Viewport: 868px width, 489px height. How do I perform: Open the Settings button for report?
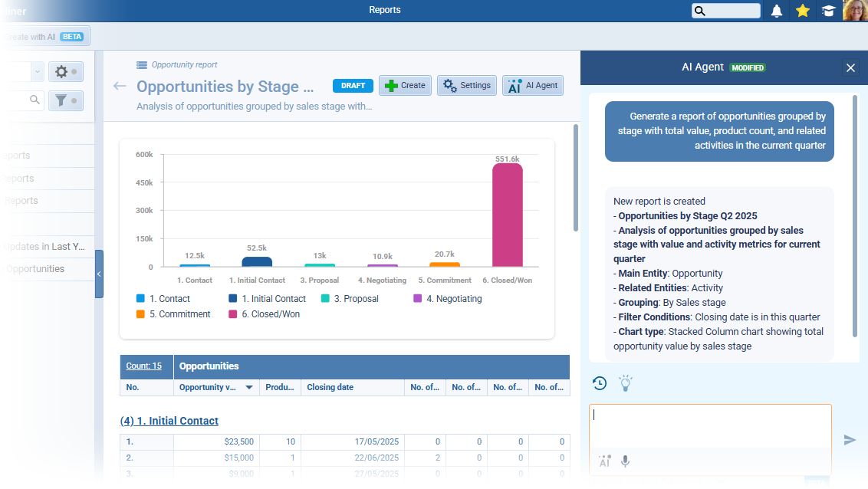[x=467, y=86]
